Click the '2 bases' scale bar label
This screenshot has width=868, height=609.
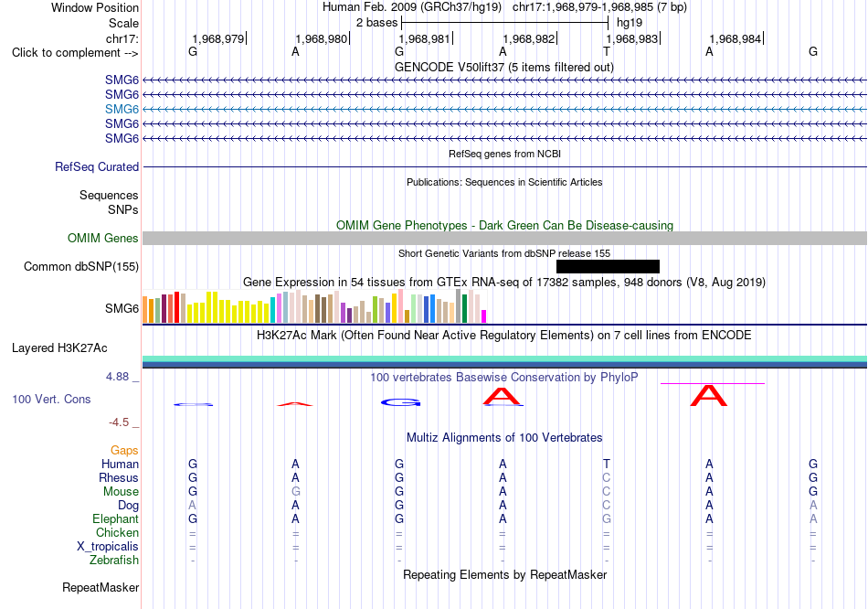point(376,23)
